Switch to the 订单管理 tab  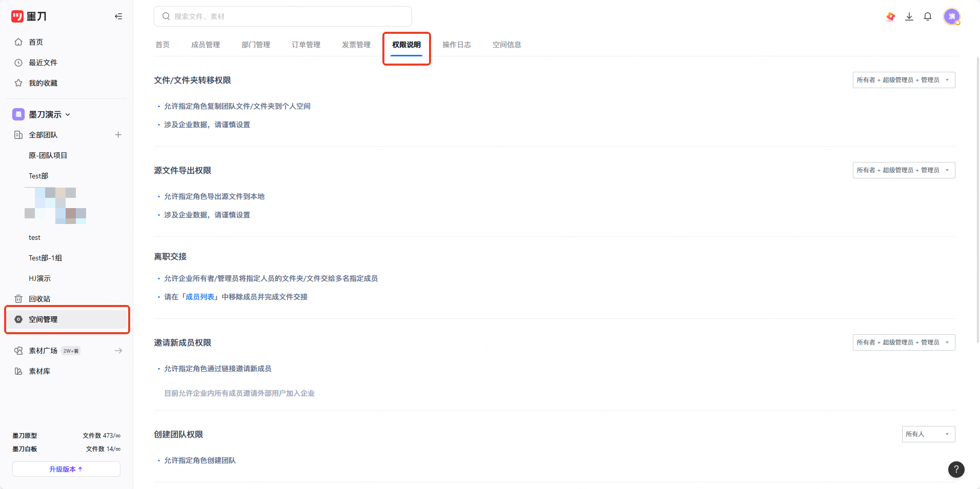(306, 45)
